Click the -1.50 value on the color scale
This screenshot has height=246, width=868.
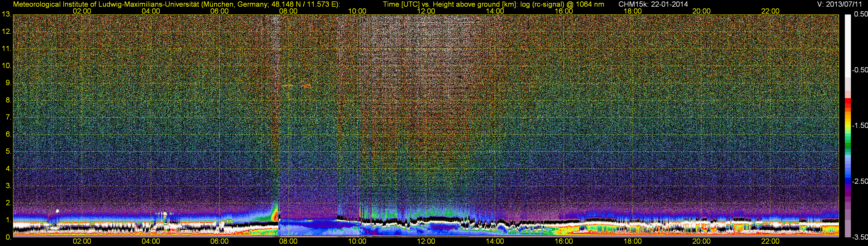(x=860, y=125)
